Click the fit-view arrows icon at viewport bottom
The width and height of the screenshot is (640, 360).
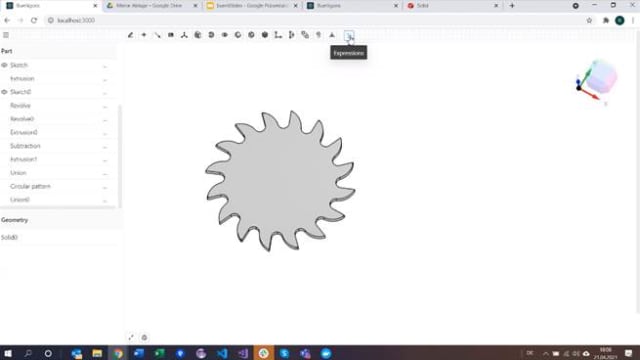(131, 338)
